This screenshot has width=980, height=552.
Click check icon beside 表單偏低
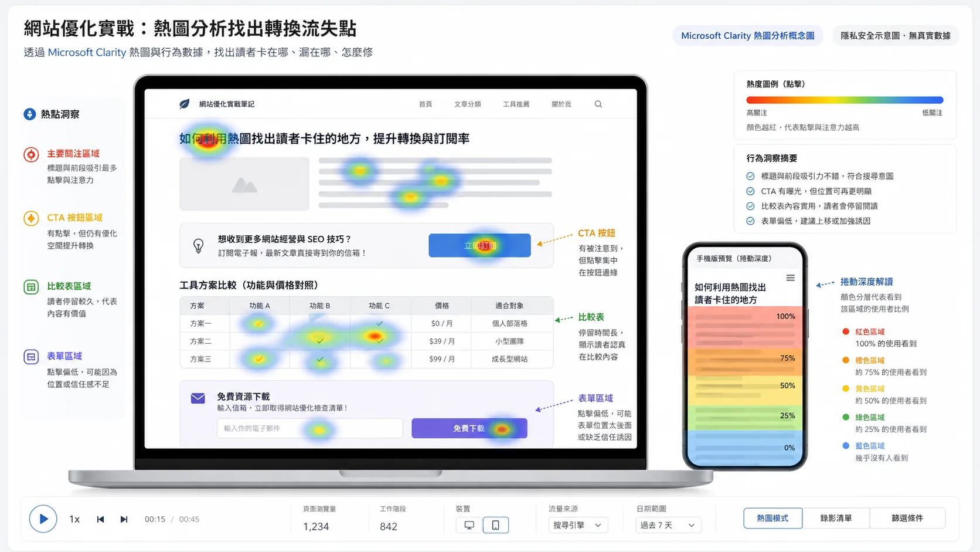coord(750,221)
